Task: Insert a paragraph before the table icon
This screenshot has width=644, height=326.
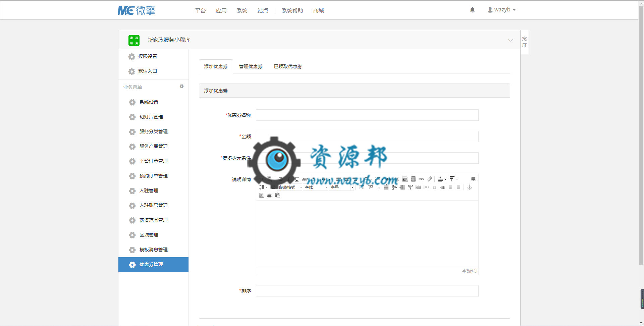Action: tap(378, 187)
